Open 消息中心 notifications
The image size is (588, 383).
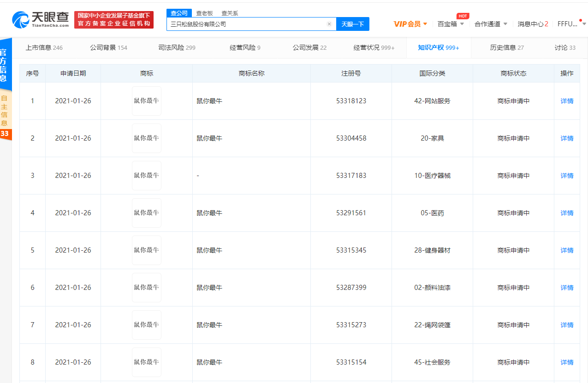(533, 24)
